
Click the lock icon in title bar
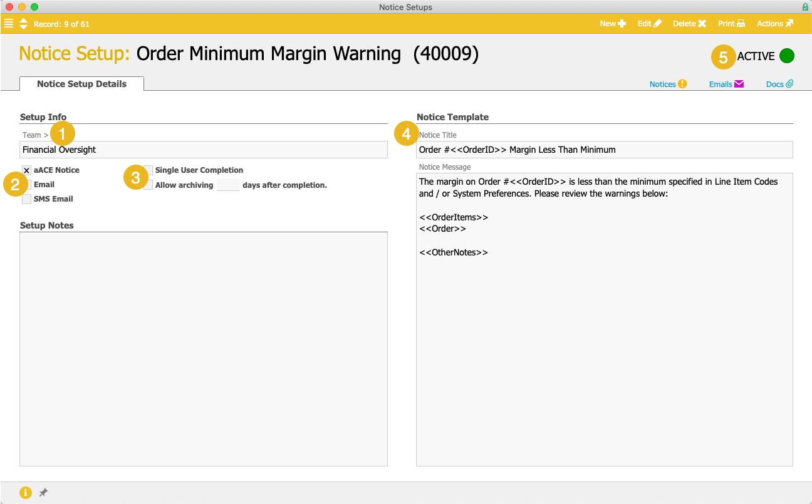pos(805,7)
